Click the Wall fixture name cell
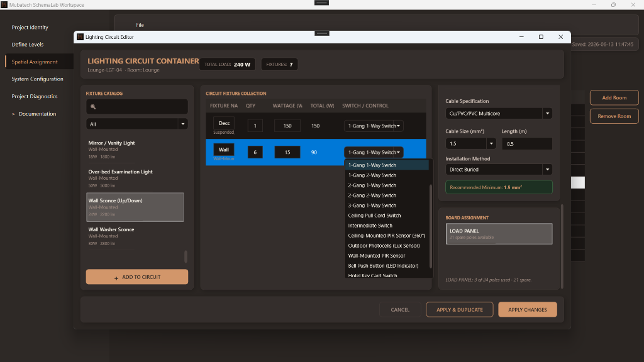Viewport: 644px width, 362px height. (x=224, y=150)
